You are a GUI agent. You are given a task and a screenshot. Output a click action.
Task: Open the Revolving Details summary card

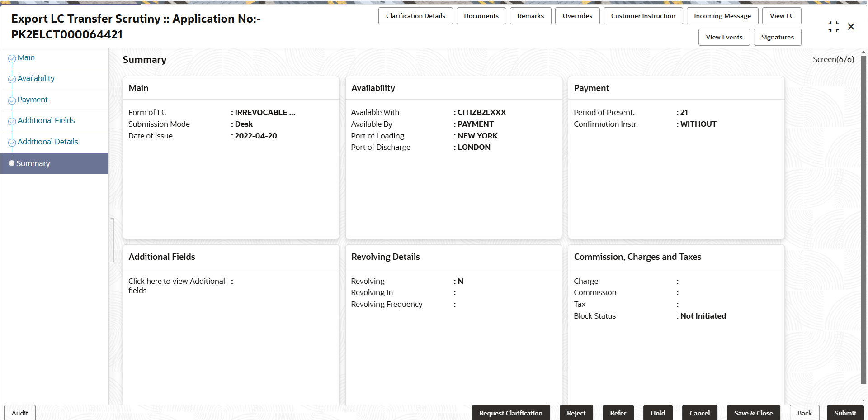454,325
